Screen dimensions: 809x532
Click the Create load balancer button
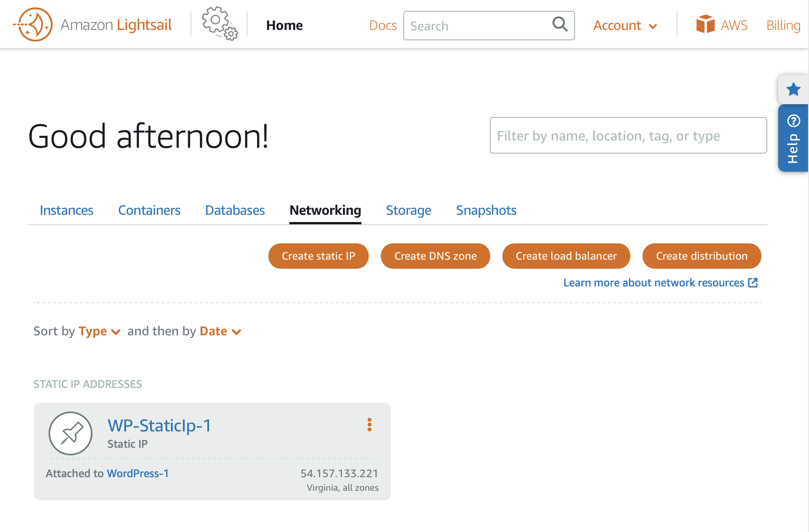point(566,256)
